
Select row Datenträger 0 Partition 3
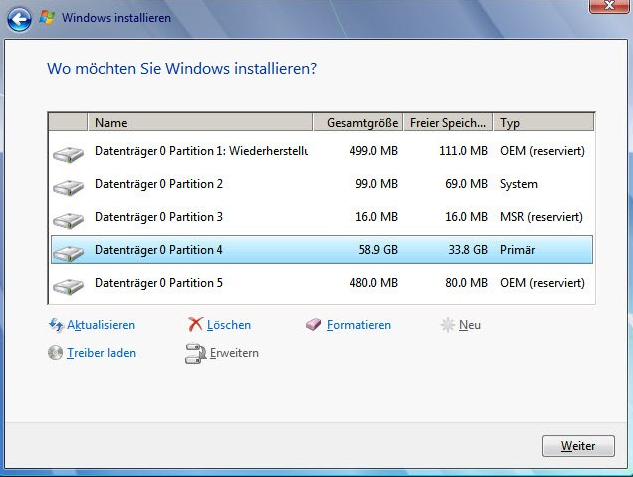tap(322, 217)
